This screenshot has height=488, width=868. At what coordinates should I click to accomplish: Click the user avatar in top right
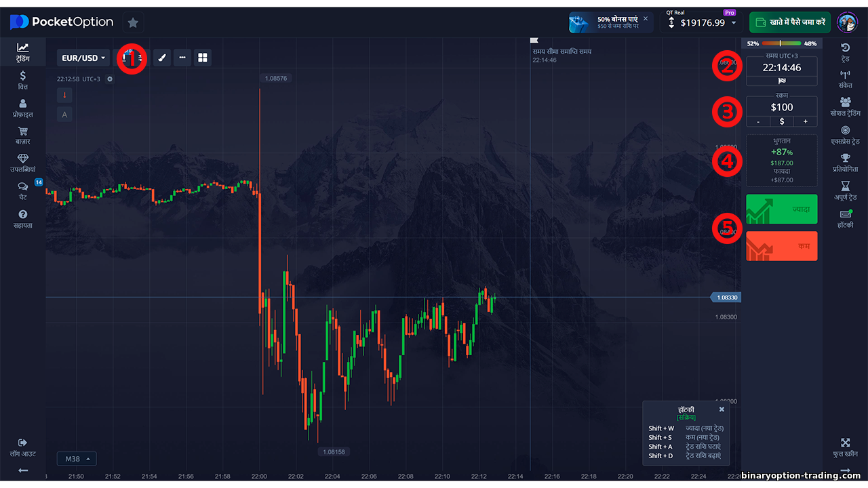click(848, 22)
